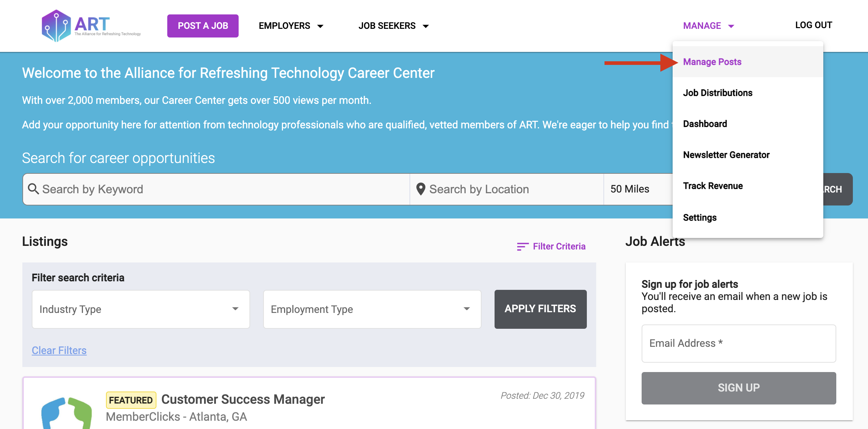868x429 pixels.
Task: Click SIGN UP for job alerts
Action: point(738,388)
